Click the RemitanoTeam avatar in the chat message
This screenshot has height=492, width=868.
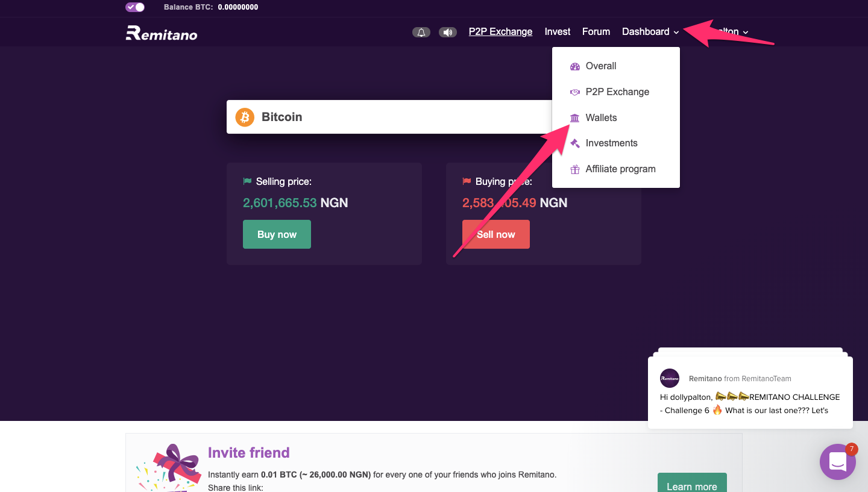coord(669,378)
